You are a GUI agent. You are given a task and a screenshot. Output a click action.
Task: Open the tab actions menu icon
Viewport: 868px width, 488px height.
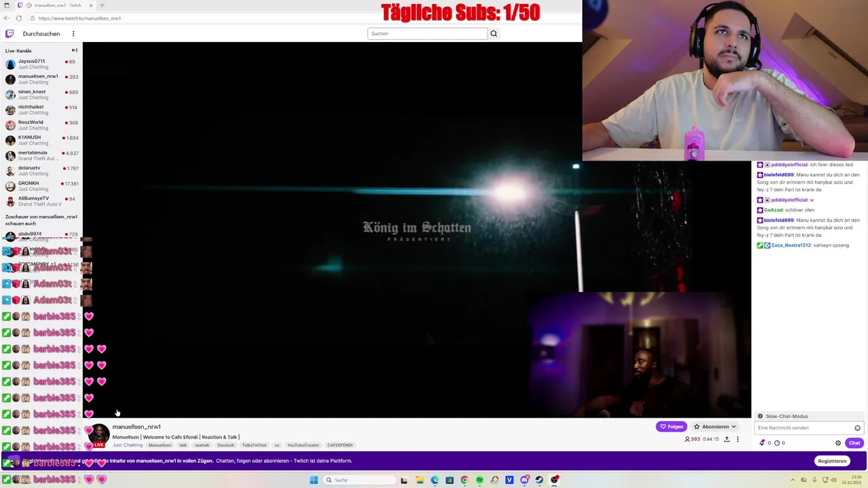coord(7,5)
